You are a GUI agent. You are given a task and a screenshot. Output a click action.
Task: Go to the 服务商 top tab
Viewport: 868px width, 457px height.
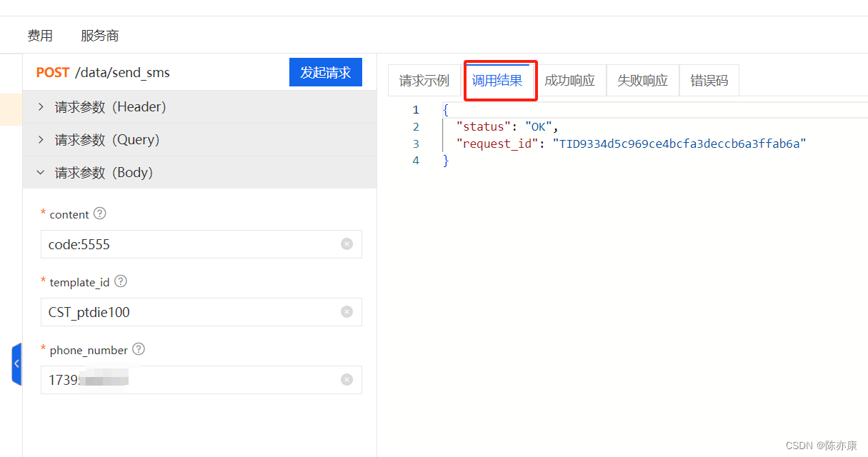[100, 36]
